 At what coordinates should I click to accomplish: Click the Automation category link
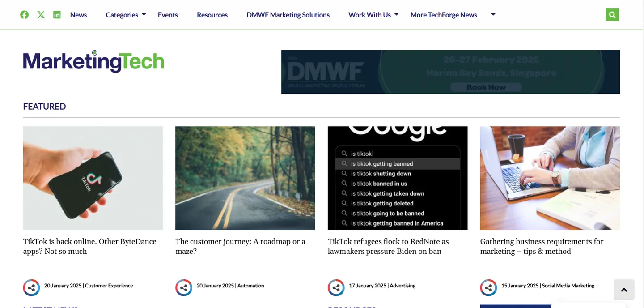click(x=250, y=286)
